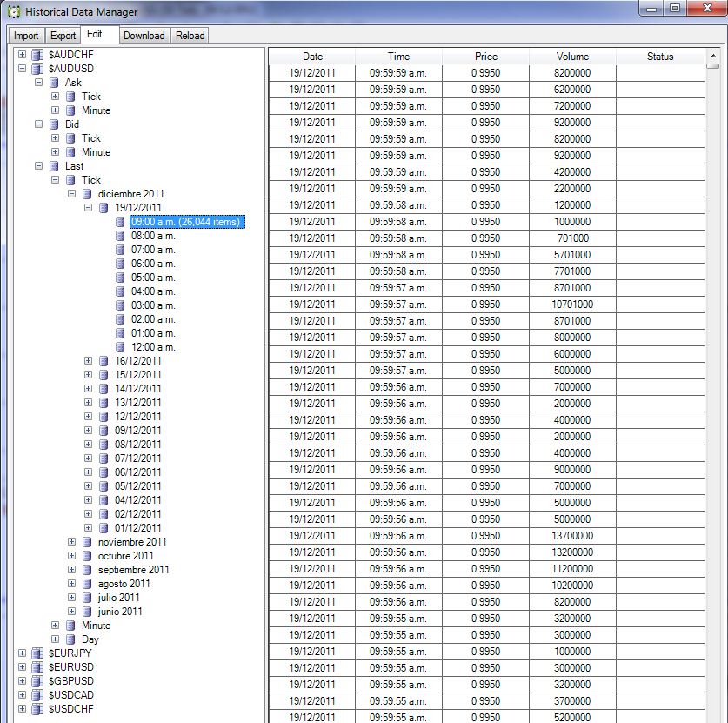The image size is (728, 723).
Task: Collapse the diciembre 2011 node
Action: tap(71, 194)
